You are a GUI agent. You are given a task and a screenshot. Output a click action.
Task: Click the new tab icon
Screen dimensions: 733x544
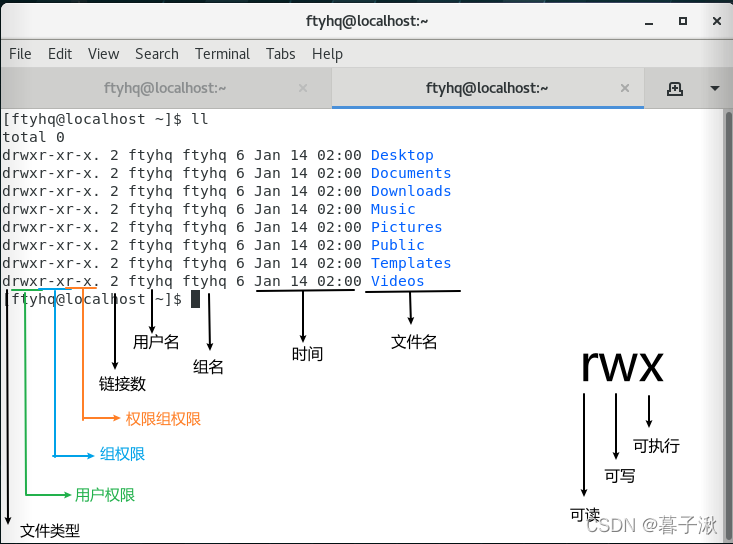point(675,88)
